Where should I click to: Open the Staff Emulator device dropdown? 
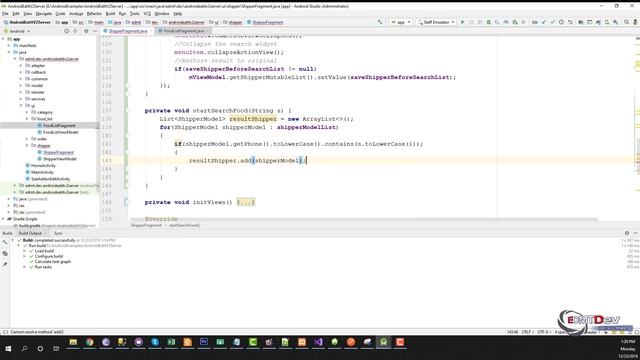coord(436,22)
